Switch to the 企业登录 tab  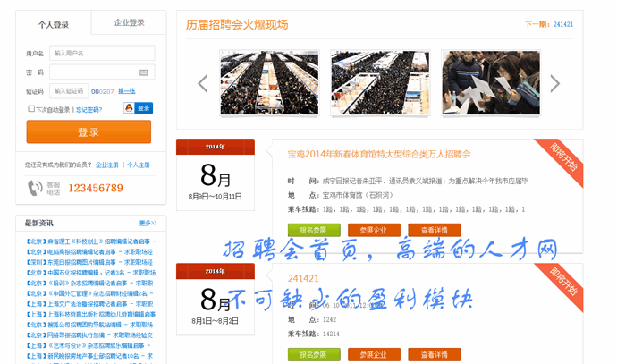pyautogui.click(x=130, y=23)
